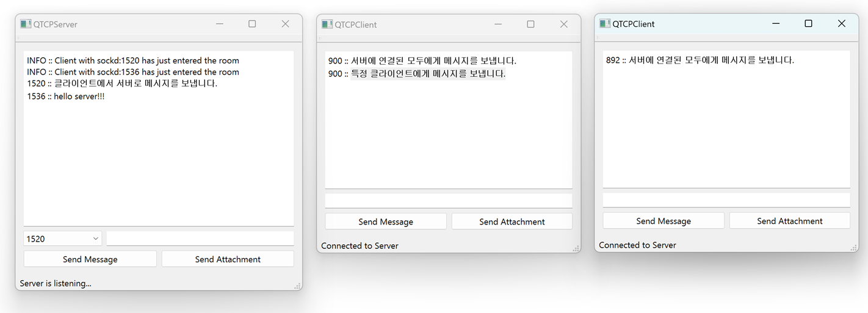Click 'Connected to Server' status in middle client
Image resolution: width=868 pixels, height=313 pixels.
tap(360, 246)
